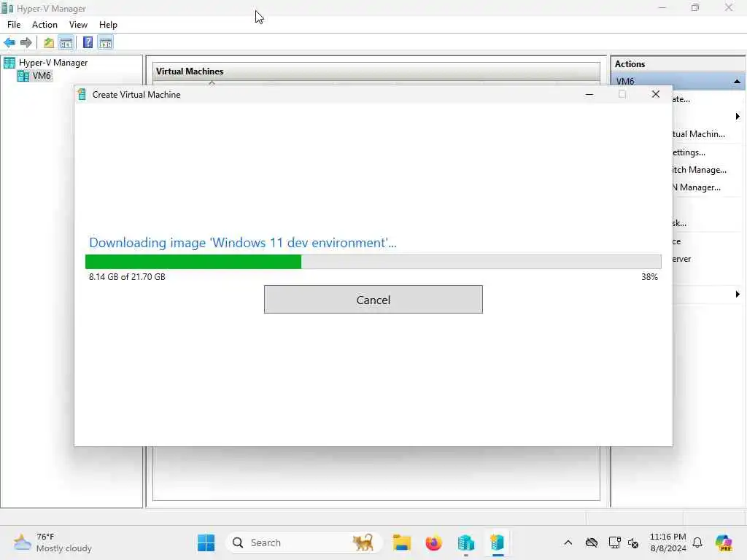This screenshot has height=560, width=747.
Task: Click the 'Downloading image' status heading
Action: (x=242, y=242)
